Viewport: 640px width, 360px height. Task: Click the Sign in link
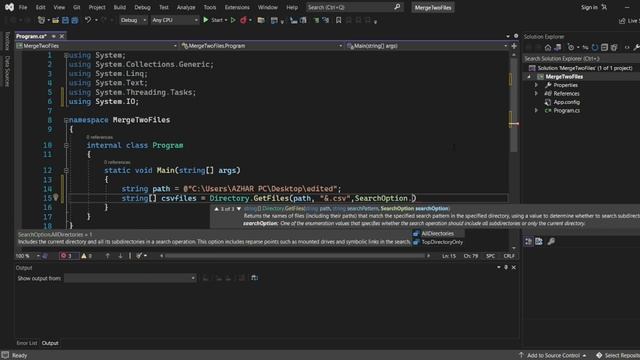tap(589, 7)
